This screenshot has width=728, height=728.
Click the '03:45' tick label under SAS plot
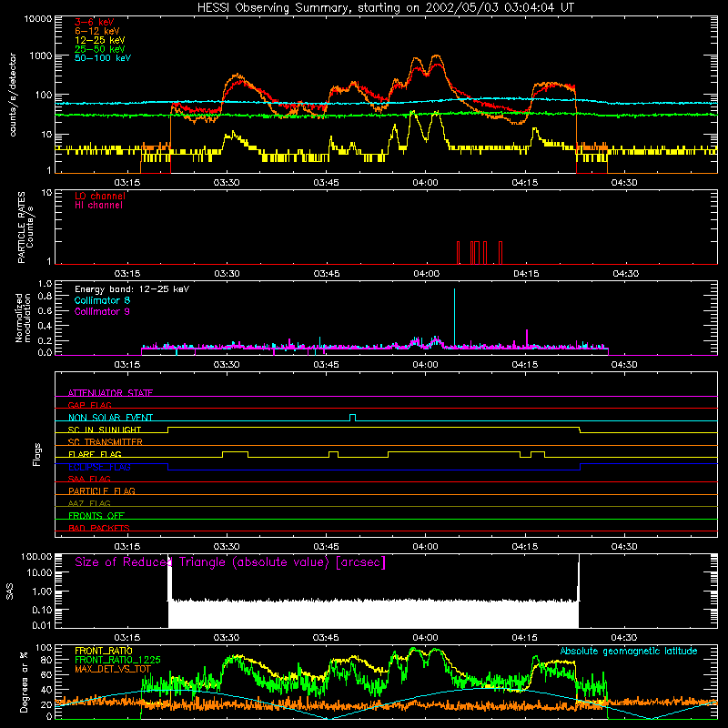pos(326,638)
